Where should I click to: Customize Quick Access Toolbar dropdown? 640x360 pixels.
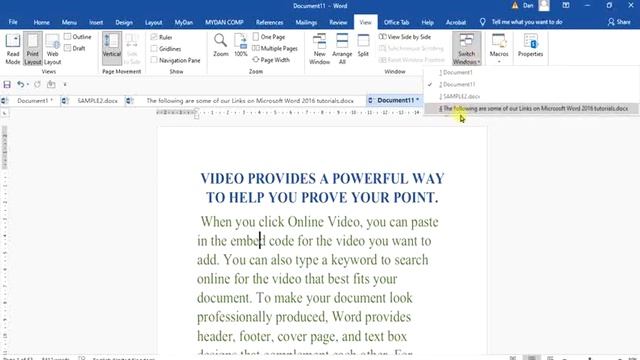[65, 84]
